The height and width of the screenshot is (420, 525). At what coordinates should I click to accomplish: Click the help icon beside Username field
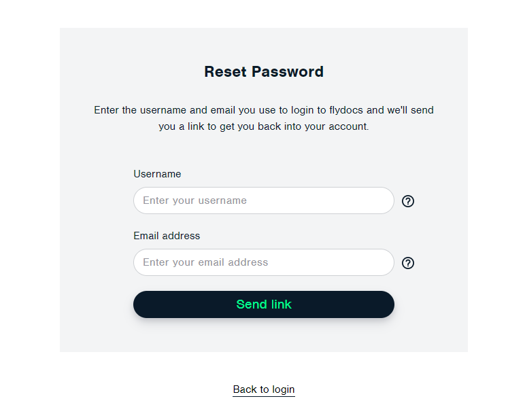[x=408, y=201]
